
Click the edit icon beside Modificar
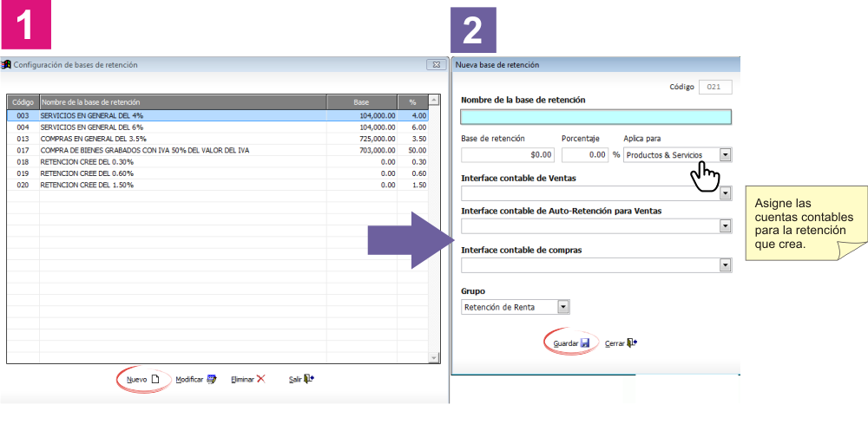click(x=212, y=379)
